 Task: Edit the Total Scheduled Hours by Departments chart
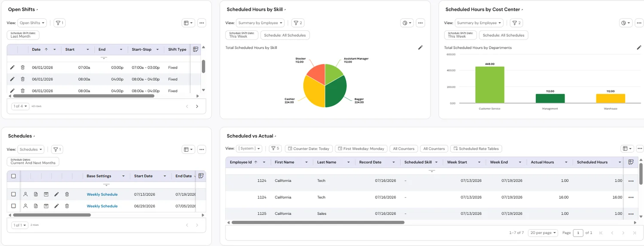639,48
